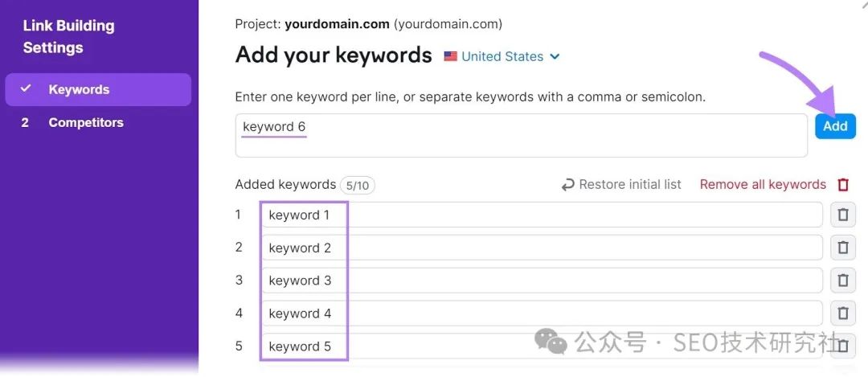
Task: Click Remove all keywords link
Action: (x=763, y=185)
